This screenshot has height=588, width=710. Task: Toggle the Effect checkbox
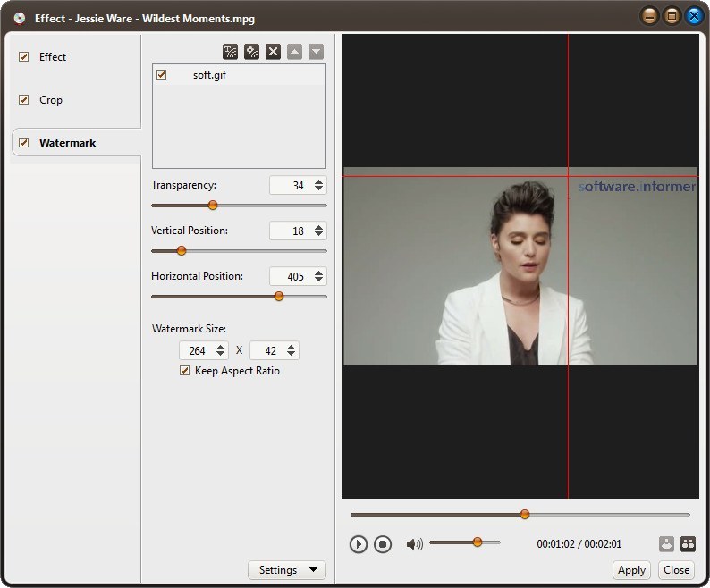23,56
